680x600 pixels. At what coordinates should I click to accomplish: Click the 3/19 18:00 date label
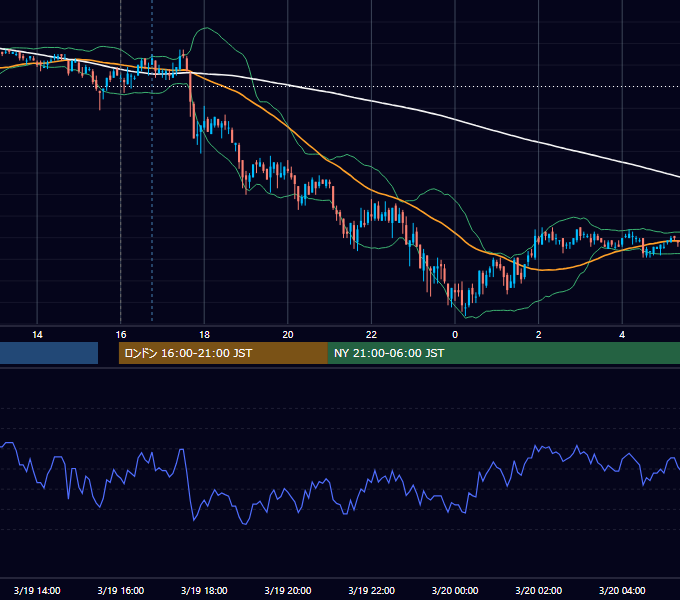204,590
